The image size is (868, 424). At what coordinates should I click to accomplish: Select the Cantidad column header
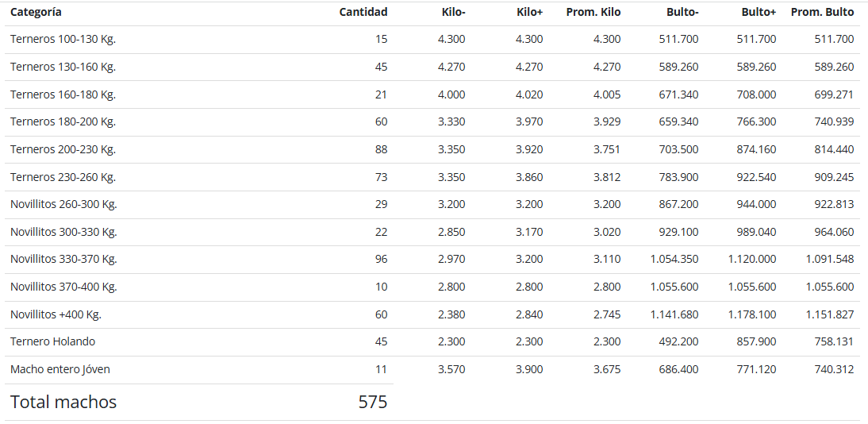tap(363, 12)
